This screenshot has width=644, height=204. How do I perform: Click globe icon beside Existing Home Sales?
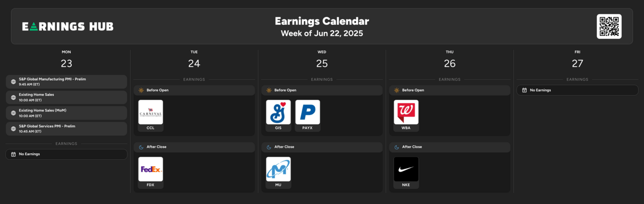coord(13,98)
